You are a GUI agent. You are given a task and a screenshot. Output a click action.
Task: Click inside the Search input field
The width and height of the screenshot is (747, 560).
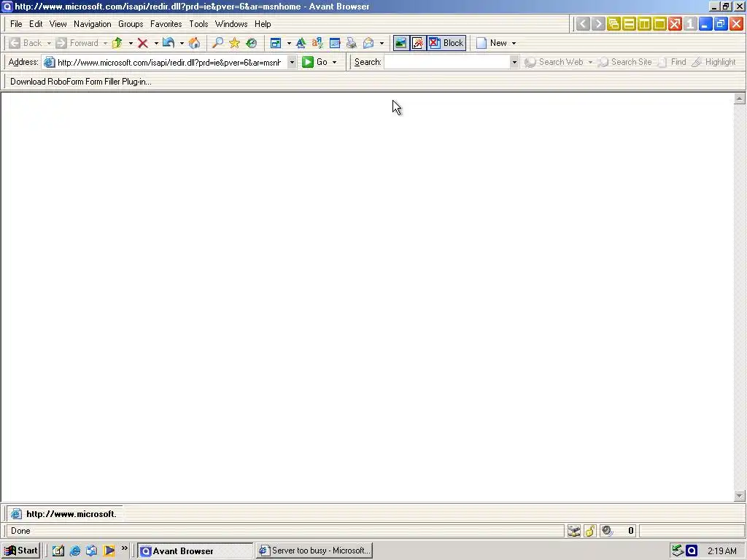447,62
